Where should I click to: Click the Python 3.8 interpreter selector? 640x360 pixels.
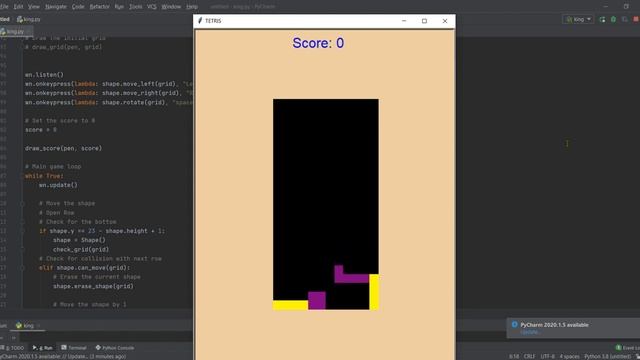(607, 356)
